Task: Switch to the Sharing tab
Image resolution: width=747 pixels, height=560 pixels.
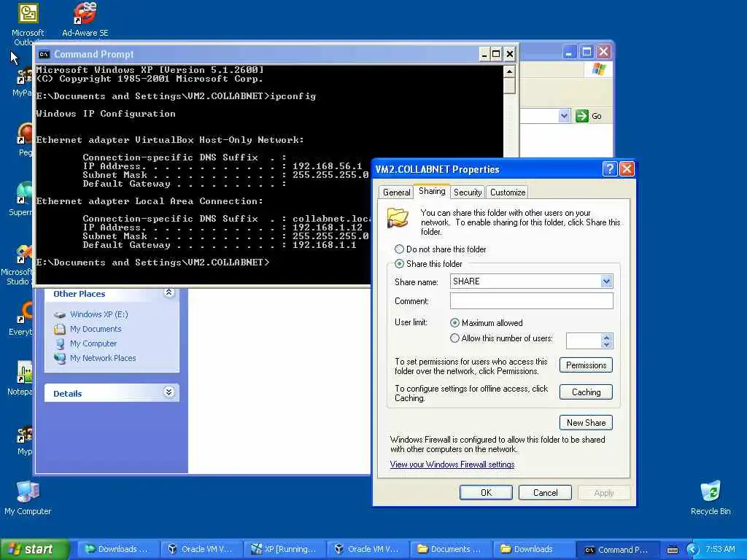Action: [432, 191]
